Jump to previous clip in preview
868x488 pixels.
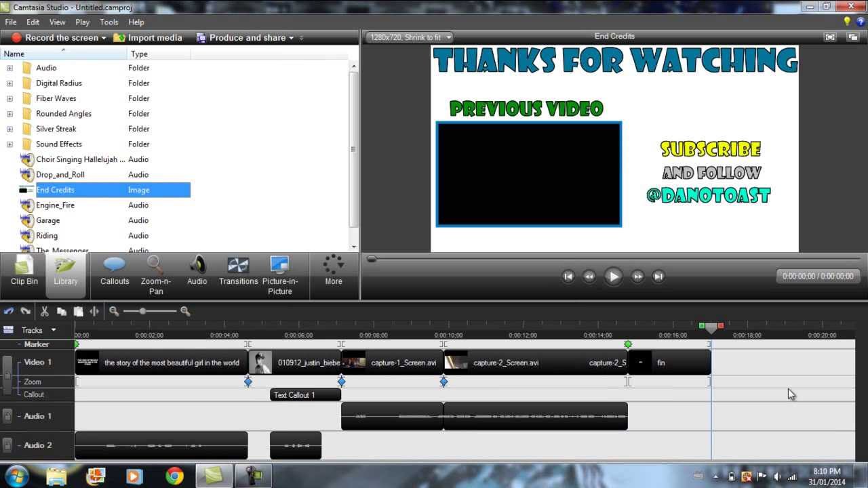coord(568,276)
